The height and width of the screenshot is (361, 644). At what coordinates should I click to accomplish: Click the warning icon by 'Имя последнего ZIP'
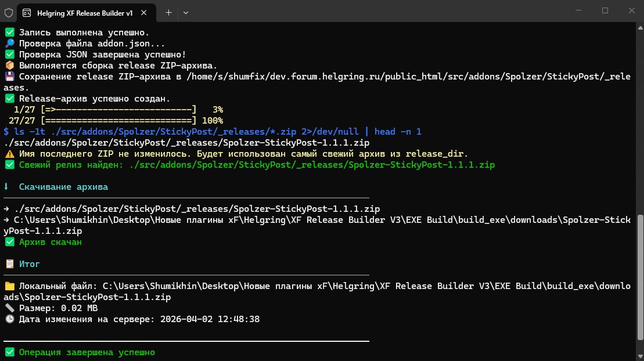pos(9,154)
